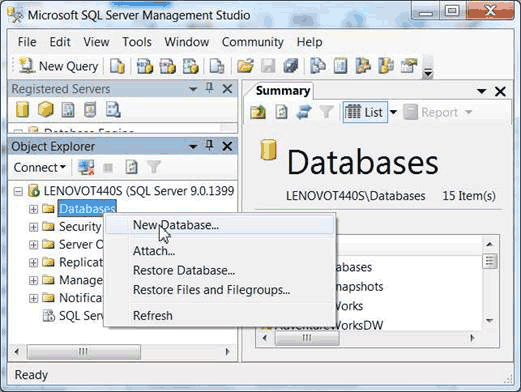Click the Database Engine Query icon
This screenshot has height=392, width=521.
(117, 66)
